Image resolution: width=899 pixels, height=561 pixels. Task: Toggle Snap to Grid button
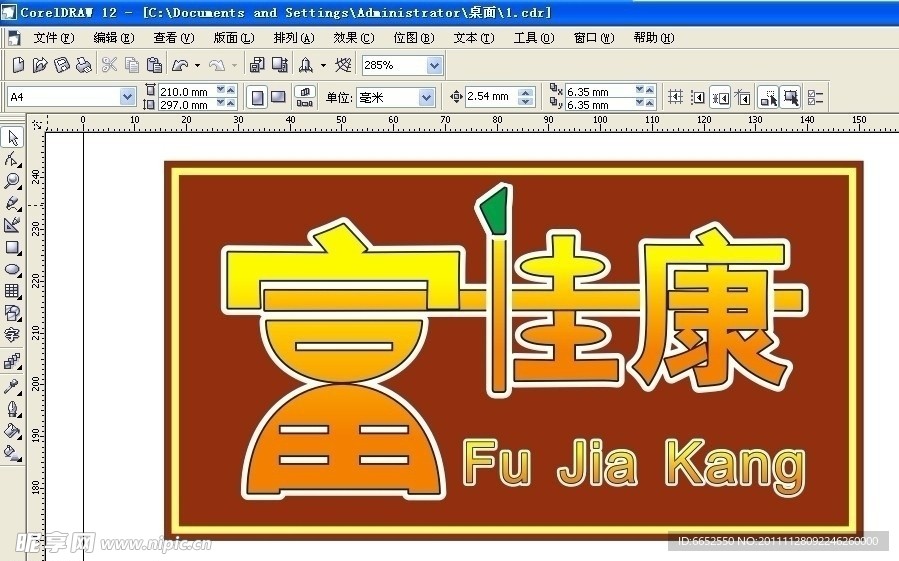point(675,97)
